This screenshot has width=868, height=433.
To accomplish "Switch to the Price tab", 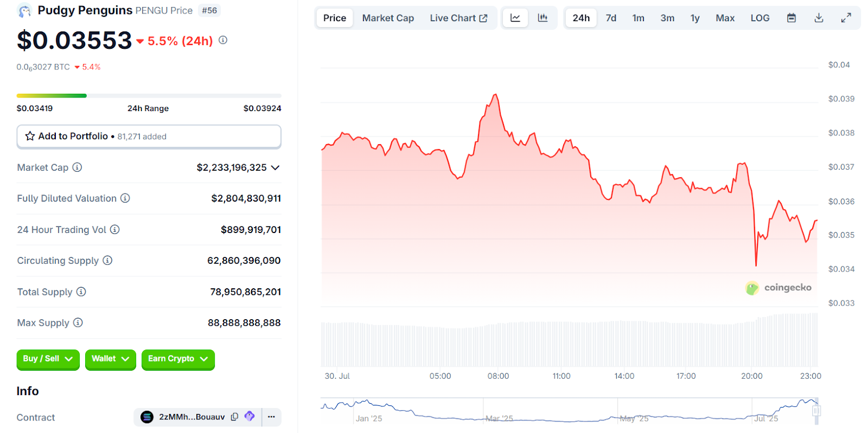I will (x=335, y=18).
